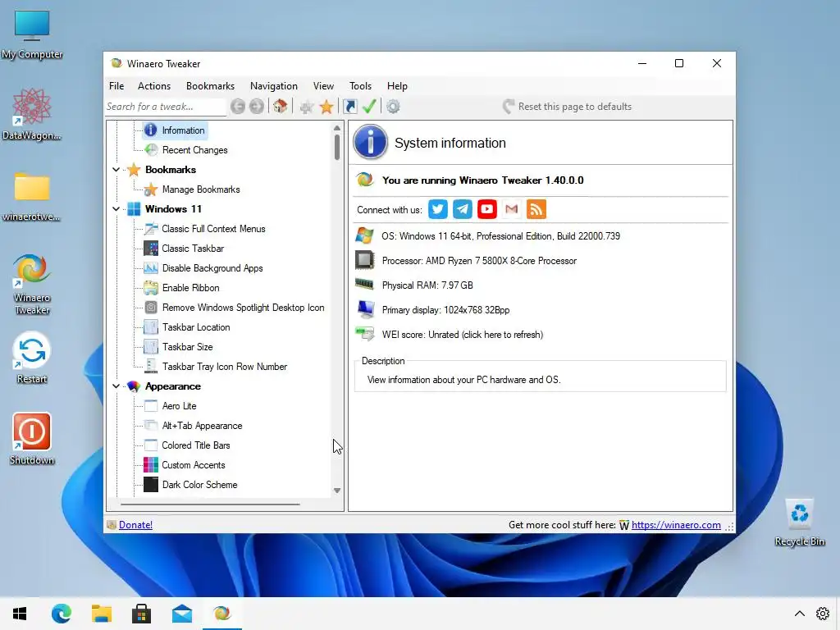Open the Gmail contact icon
Image resolution: width=840 pixels, height=630 pixels.
pos(512,209)
